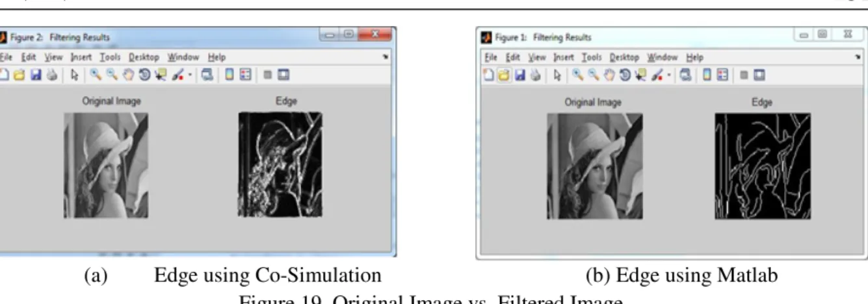The height and width of the screenshot is (304, 868).
Task: Click the Edge result image in Figure 2
Action: tap(280, 164)
